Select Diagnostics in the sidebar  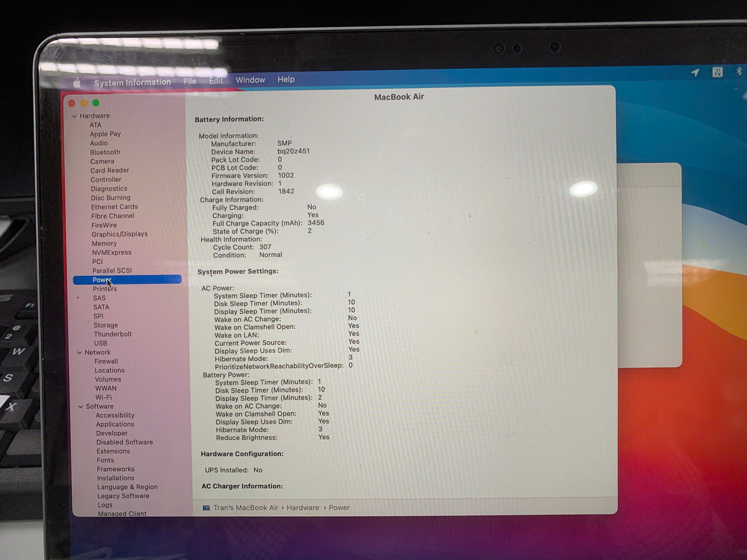pos(109,189)
